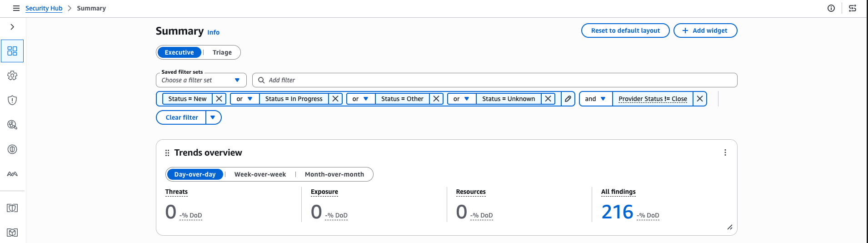The width and height of the screenshot is (868, 243).
Task: Remove the Provider Status != Close filter
Action: (x=700, y=99)
